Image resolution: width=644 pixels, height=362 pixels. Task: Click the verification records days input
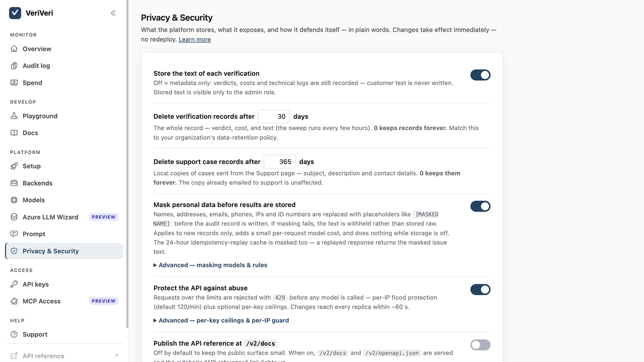[274, 117]
